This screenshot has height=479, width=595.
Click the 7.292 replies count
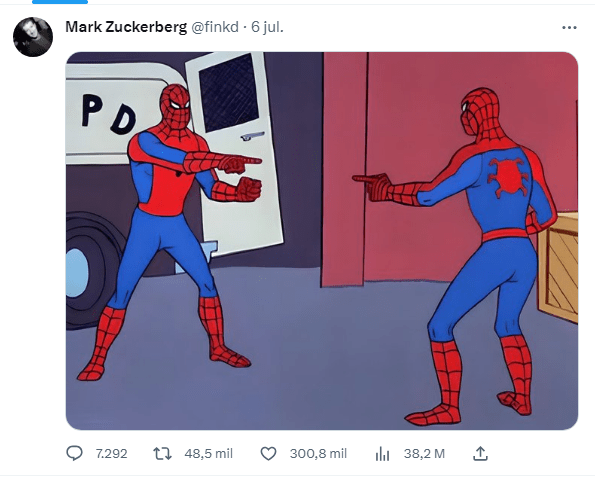(x=111, y=454)
